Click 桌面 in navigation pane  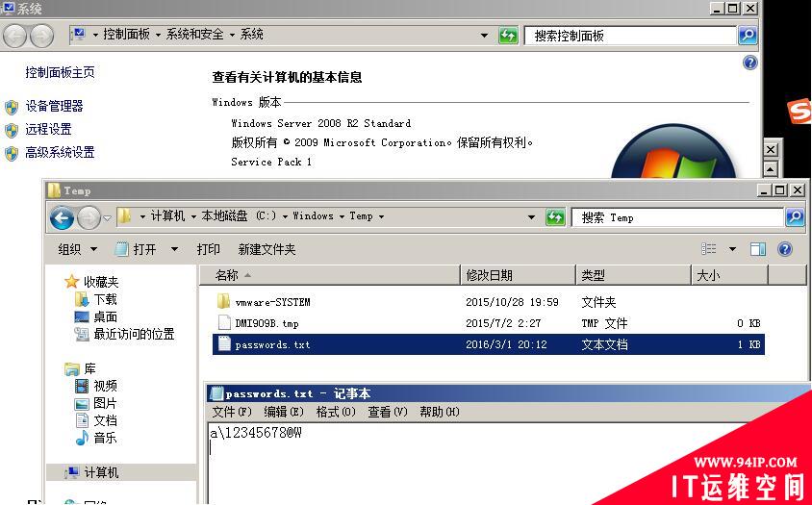coord(105,316)
